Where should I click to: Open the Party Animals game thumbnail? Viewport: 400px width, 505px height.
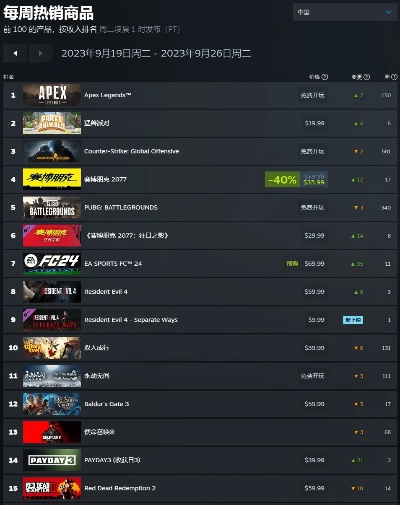pyautogui.click(x=52, y=123)
